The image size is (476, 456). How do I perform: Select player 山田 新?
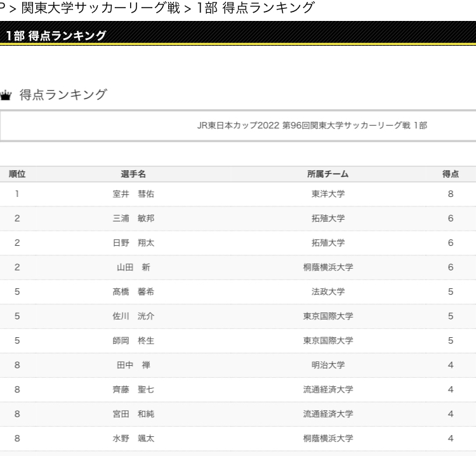tap(133, 267)
